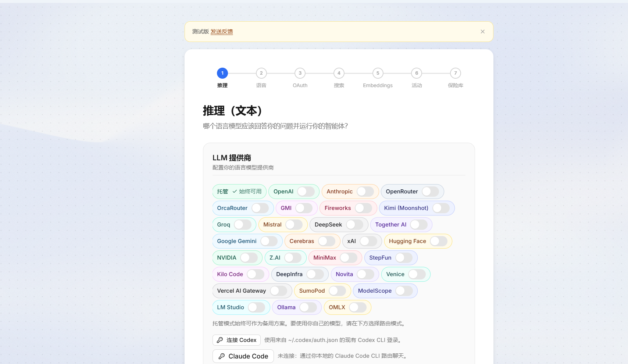This screenshot has height=364, width=628.
Task: Enable DeepInfra provider
Action: tap(315, 274)
